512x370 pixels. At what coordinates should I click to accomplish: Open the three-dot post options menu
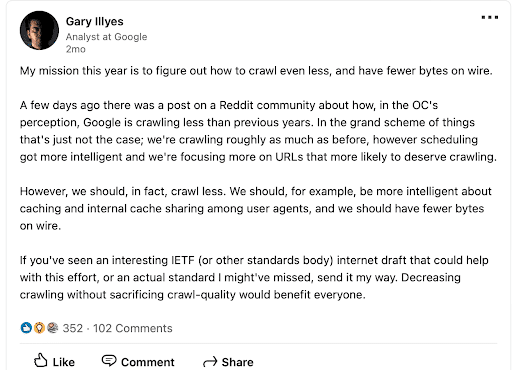(490, 17)
